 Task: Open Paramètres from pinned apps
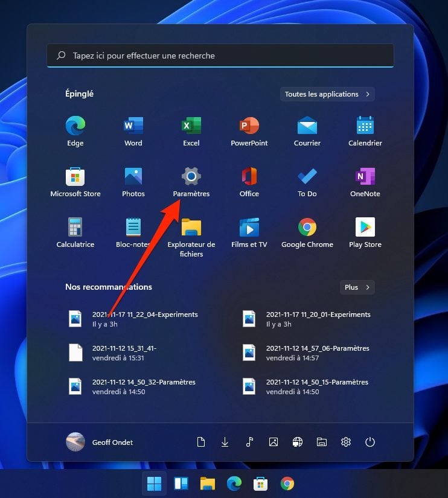[191, 182]
